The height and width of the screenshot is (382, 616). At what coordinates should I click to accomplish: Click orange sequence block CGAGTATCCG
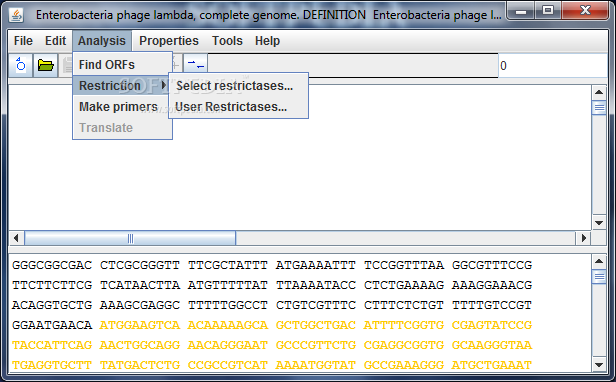coord(492,325)
